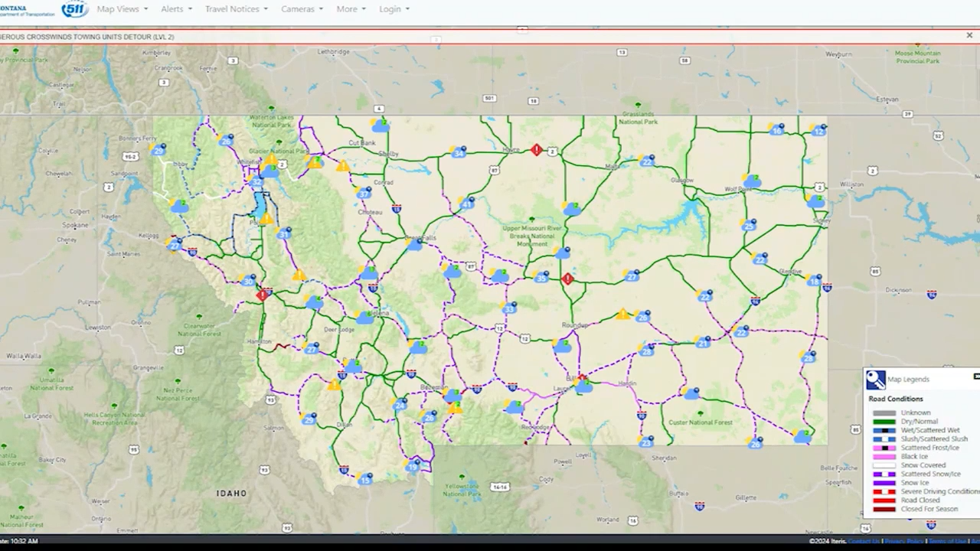This screenshot has width=980, height=551.
Task: Toggle the Unknown road condition legend entry
Action: [x=884, y=412]
